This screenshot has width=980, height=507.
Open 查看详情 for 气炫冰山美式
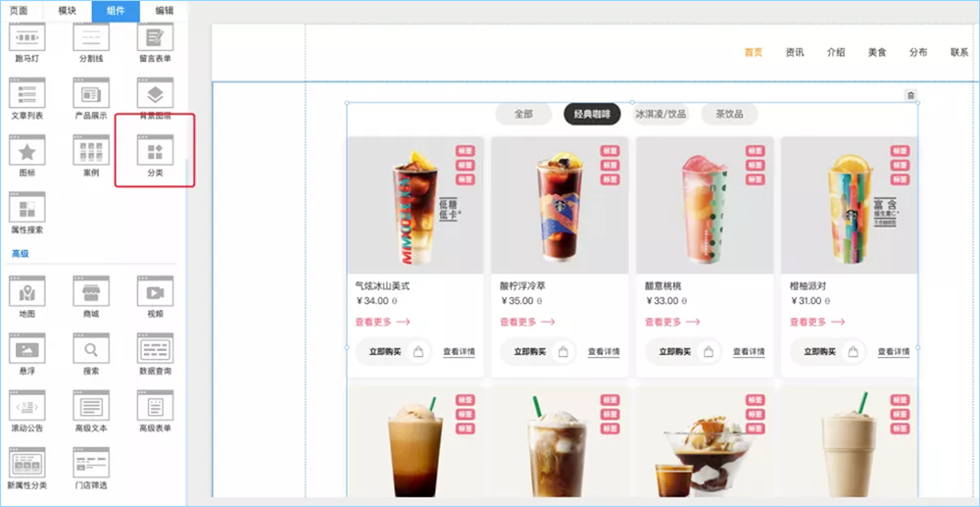(x=459, y=352)
